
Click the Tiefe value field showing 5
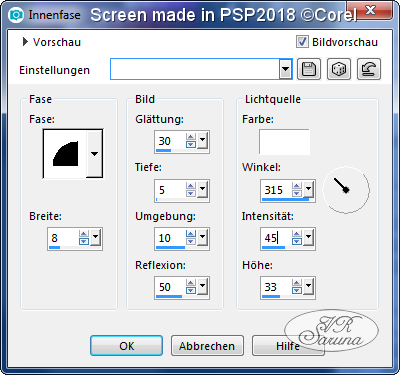[x=170, y=190]
